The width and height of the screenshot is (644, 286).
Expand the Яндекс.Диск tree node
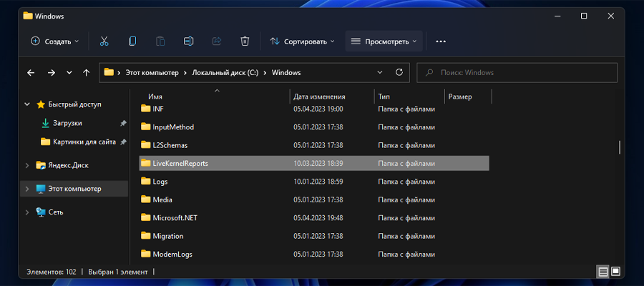[x=27, y=165]
